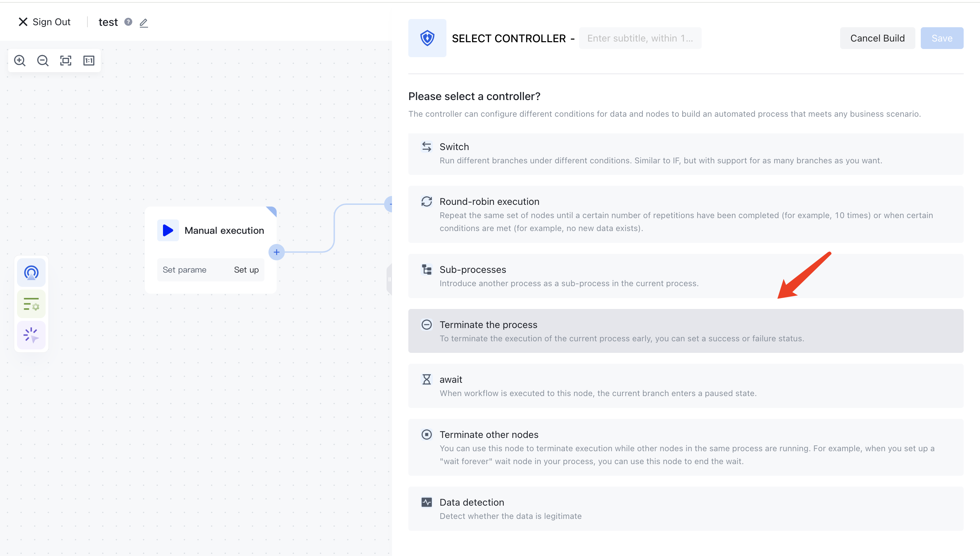Click the fit-to-screen canvas icon
980x556 pixels.
[x=66, y=61]
